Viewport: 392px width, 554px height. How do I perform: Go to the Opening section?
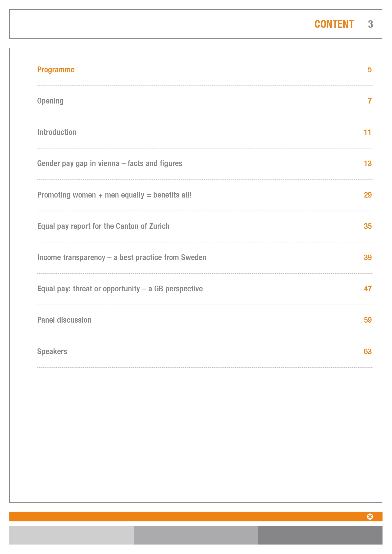coord(50,101)
